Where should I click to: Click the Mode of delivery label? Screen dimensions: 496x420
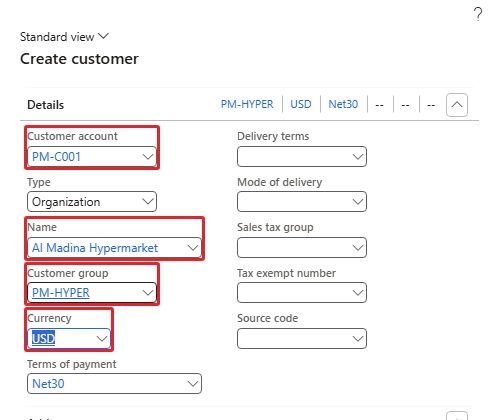(280, 182)
